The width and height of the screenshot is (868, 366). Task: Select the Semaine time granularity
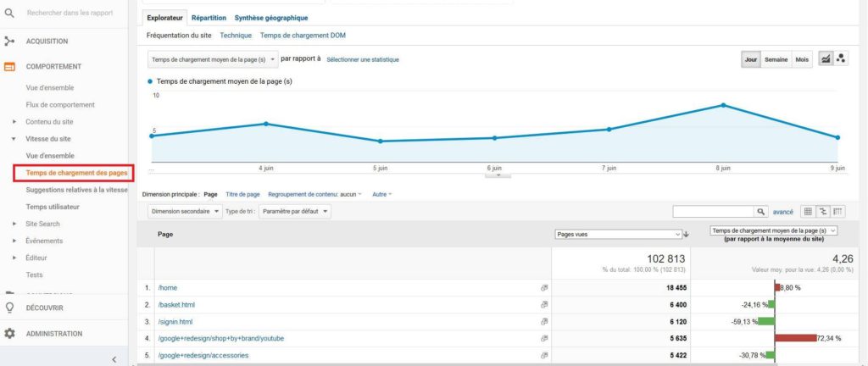tap(776, 59)
